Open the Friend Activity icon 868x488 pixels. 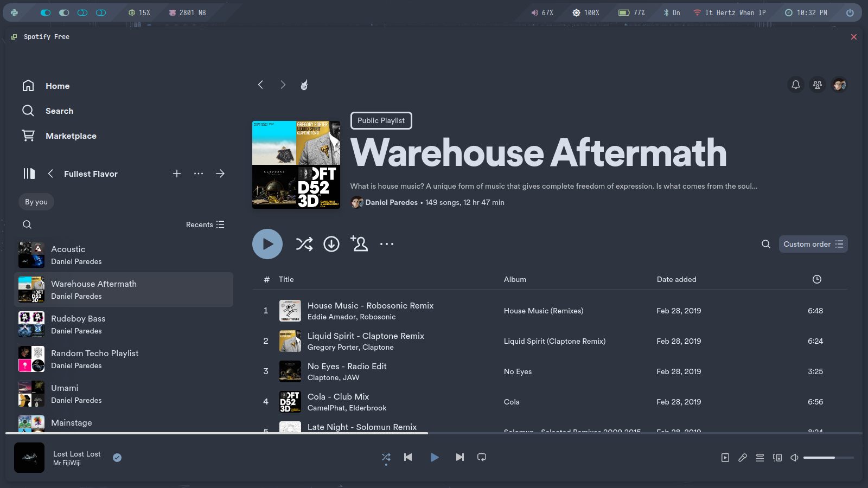tap(817, 85)
